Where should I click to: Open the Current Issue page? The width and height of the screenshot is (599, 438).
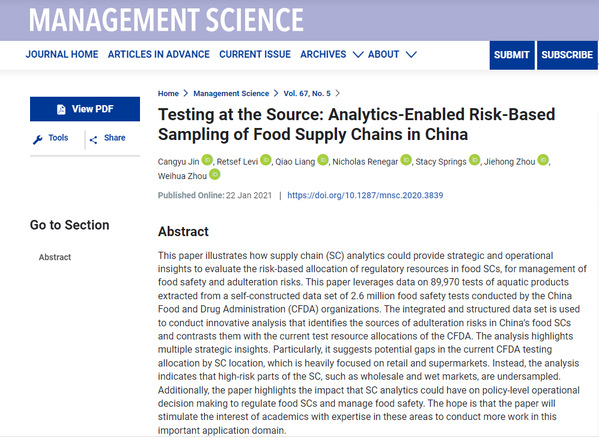[255, 54]
